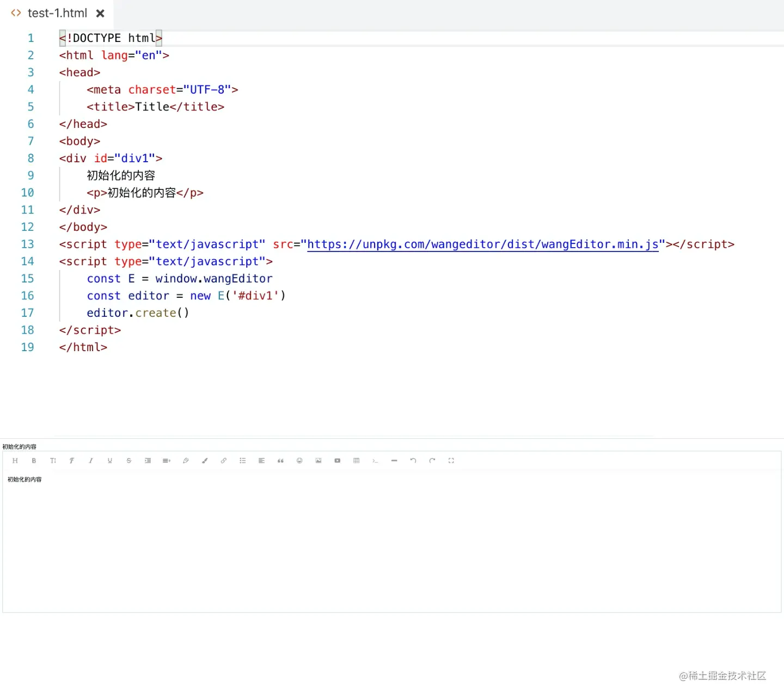
Task: Open the font family menu
Action: pos(72,461)
